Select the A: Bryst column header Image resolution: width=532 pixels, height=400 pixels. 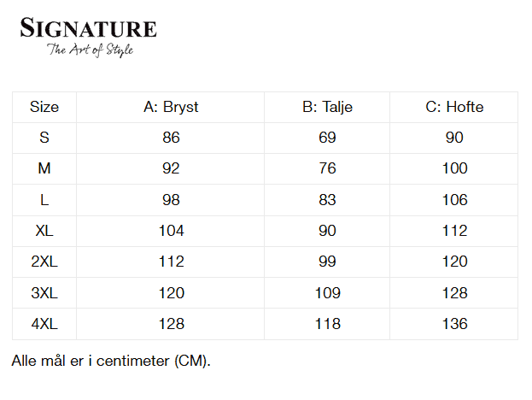click(171, 107)
